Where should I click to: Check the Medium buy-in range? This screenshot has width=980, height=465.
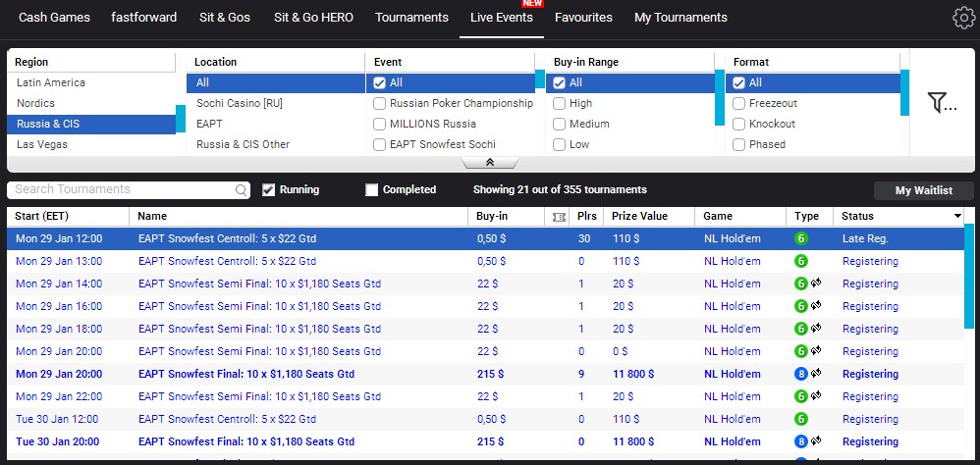tap(560, 124)
